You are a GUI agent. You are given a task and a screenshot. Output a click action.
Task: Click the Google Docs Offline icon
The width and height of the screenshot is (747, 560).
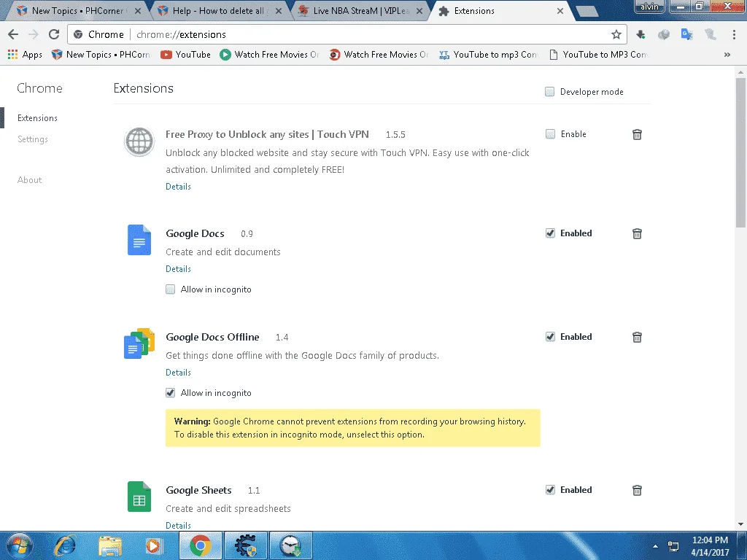[139, 343]
